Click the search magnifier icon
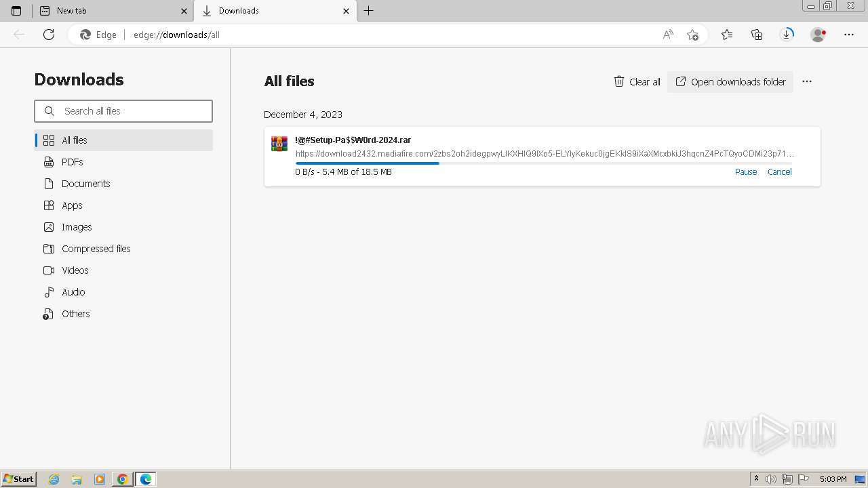 pyautogui.click(x=50, y=111)
